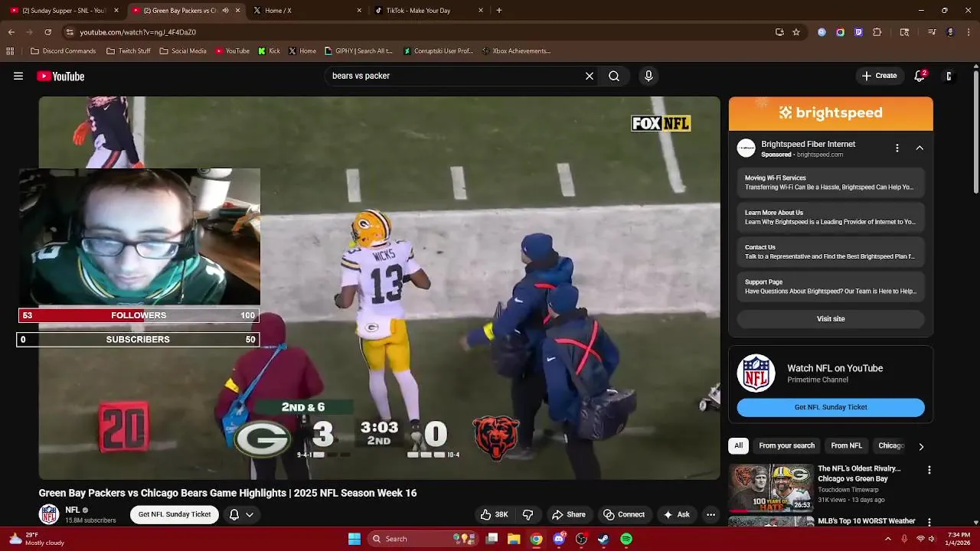
Task: Click the address bar URL
Action: click(x=138, y=32)
